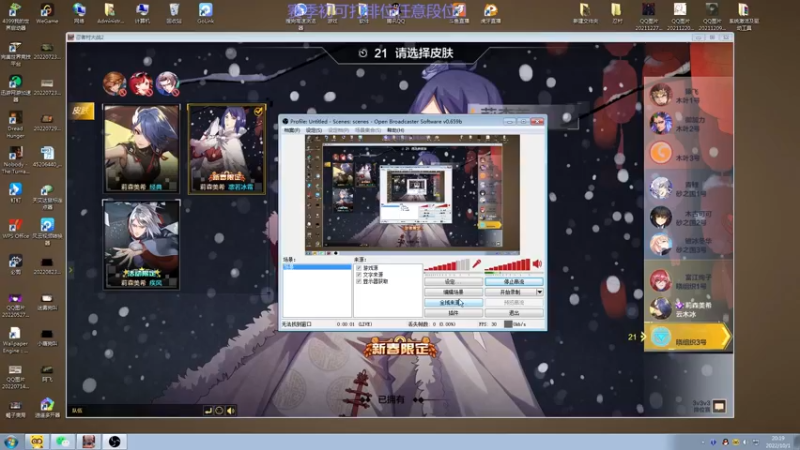Expand the left edge arrow of the game panel

[71, 270]
